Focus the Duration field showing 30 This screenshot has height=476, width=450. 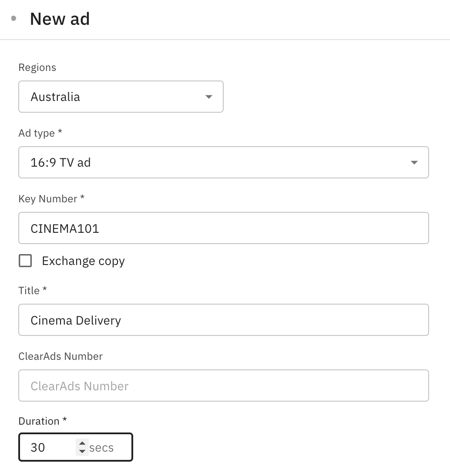point(48,447)
